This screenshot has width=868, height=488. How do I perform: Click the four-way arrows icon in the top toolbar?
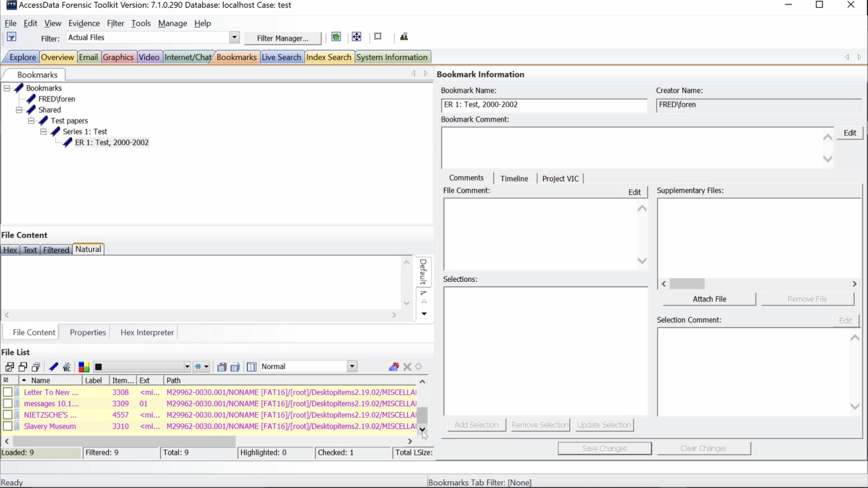pos(356,37)
